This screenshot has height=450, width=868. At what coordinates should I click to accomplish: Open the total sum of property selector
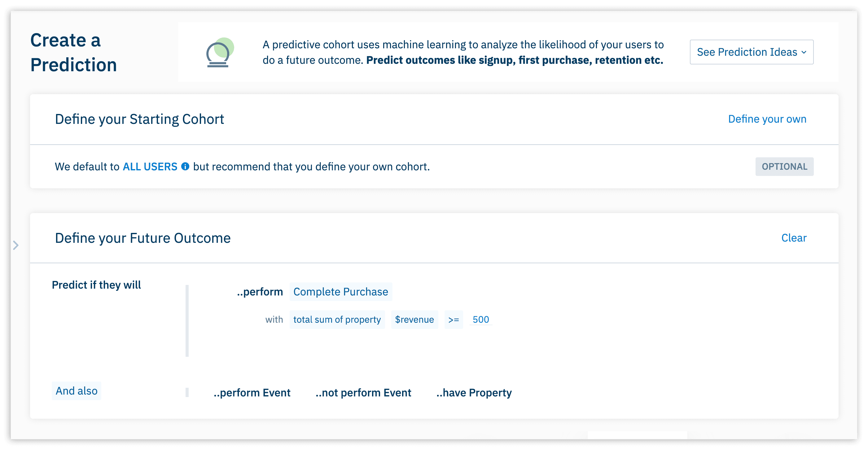(x=337, y=319)
